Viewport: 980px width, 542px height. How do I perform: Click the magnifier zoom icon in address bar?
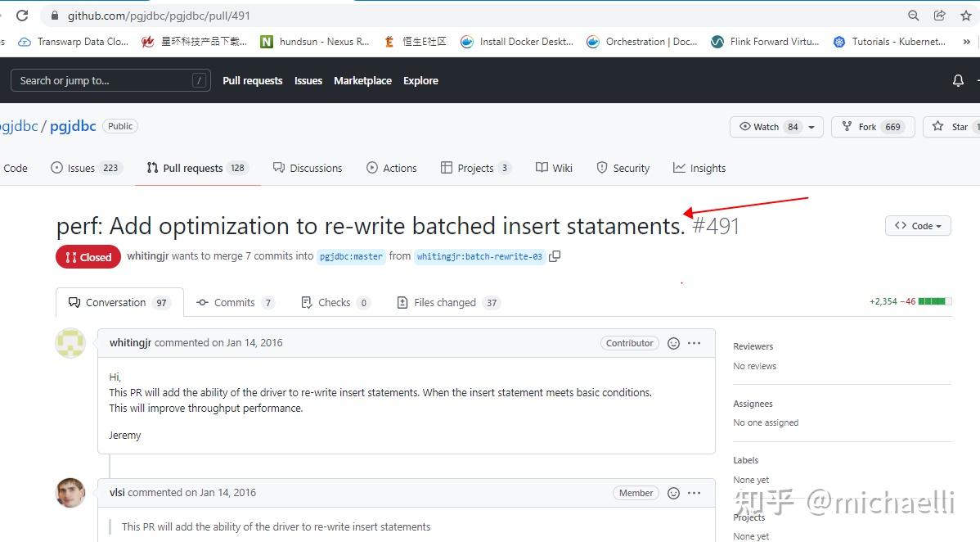(913, 15)
